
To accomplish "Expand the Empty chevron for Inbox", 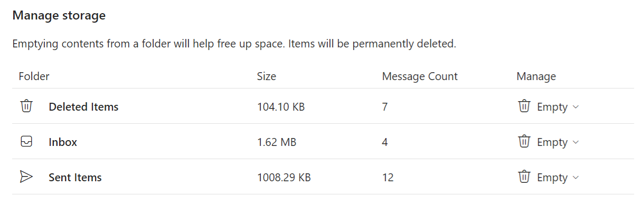I will tap(576, 142).
